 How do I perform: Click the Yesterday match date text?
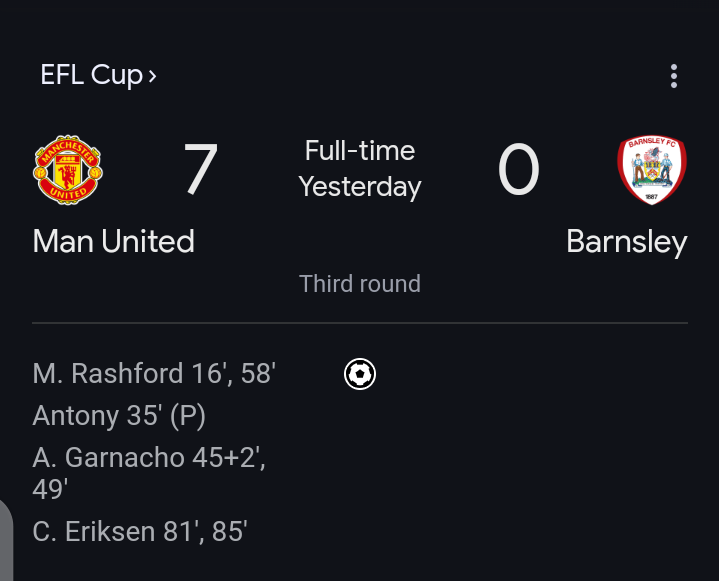tap(360, 187)
